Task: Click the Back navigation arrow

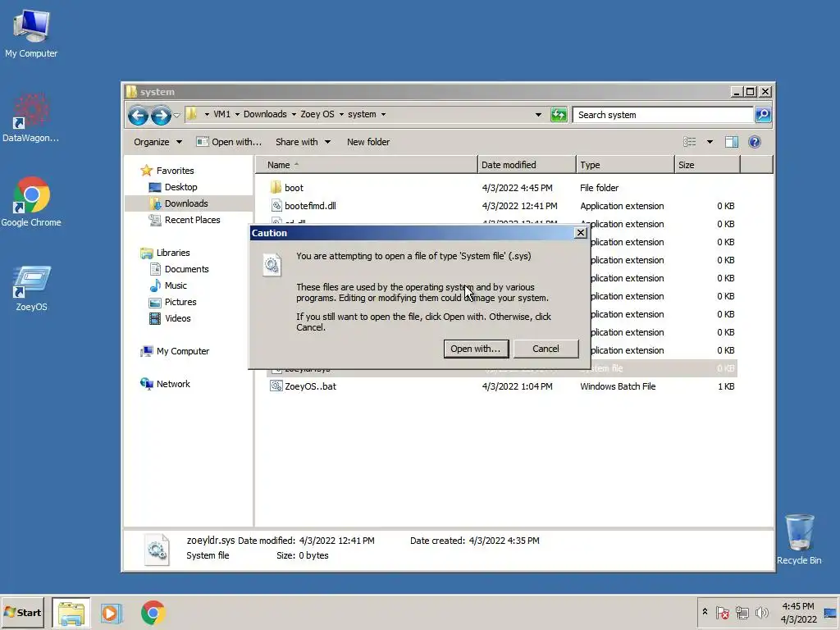Action: [138, 115]
